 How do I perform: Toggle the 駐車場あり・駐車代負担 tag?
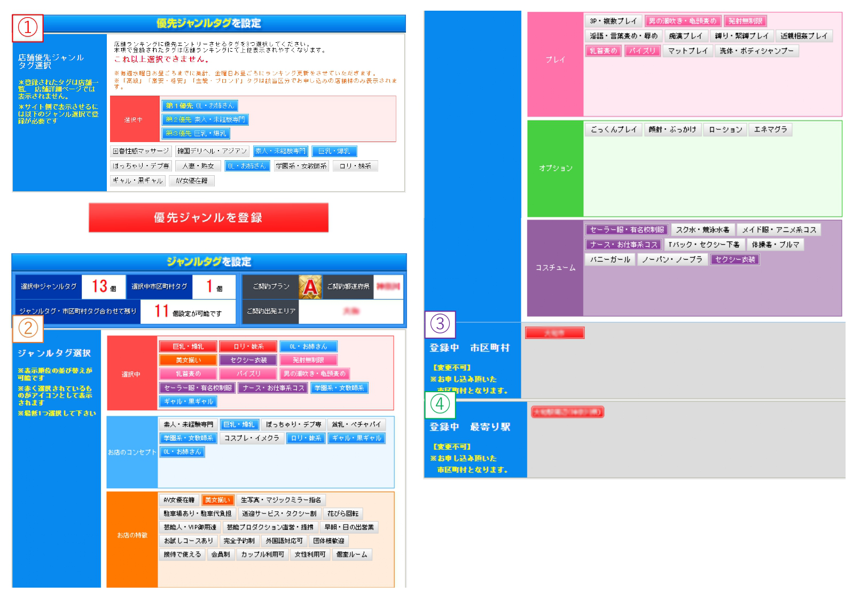[x=197, y=513]
